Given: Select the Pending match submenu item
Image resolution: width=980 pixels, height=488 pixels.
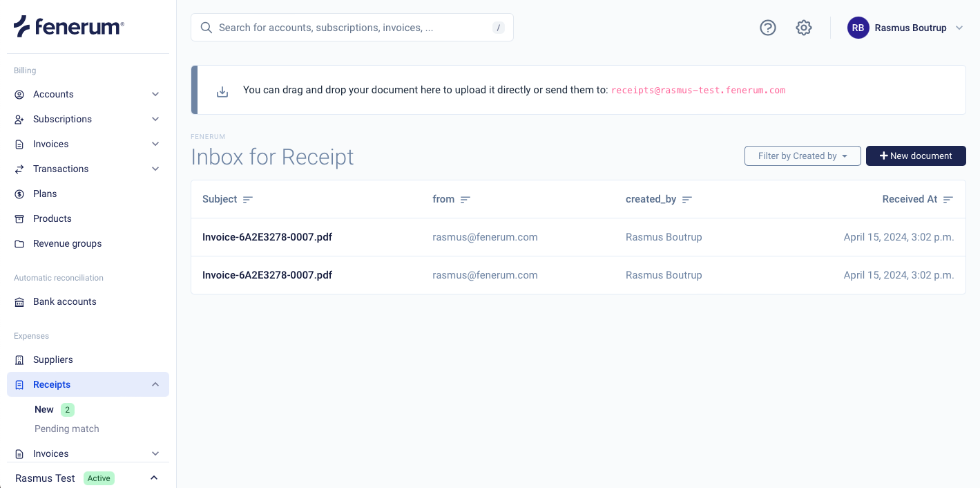Looking at the screenshot, I should [67, 429].
